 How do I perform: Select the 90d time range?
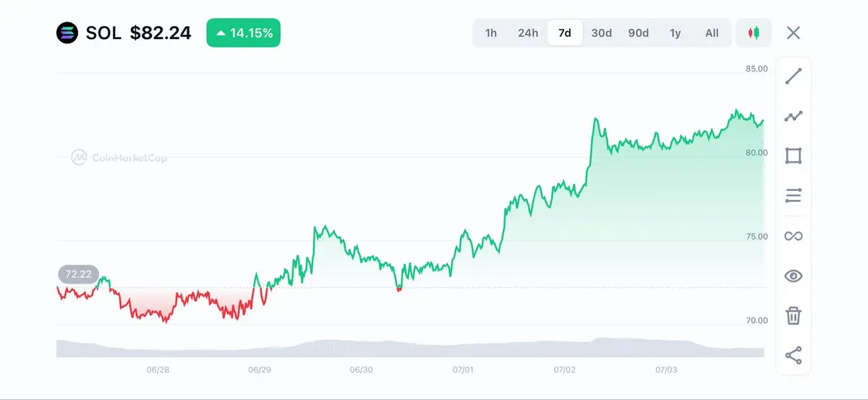click(x=638, y=33)
